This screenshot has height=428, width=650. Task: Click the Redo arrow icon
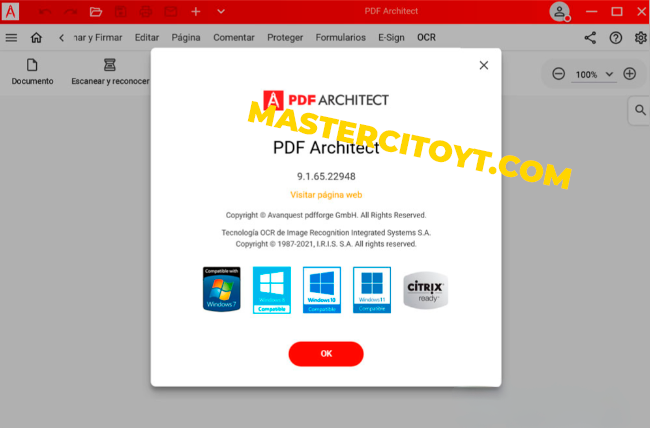tap(70, 12)
